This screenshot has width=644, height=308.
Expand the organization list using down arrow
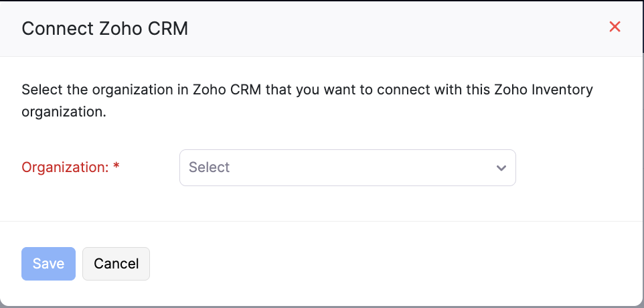pos(501,168)
